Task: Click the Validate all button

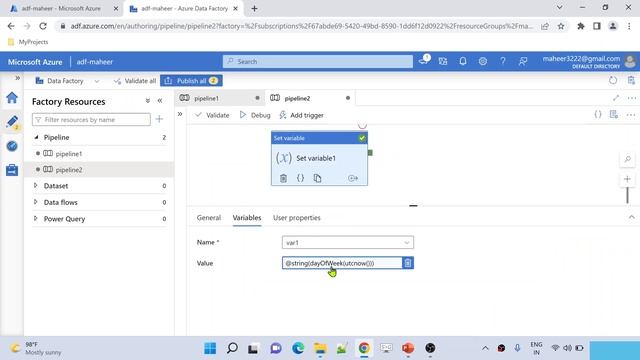Action: pos(135,81)
